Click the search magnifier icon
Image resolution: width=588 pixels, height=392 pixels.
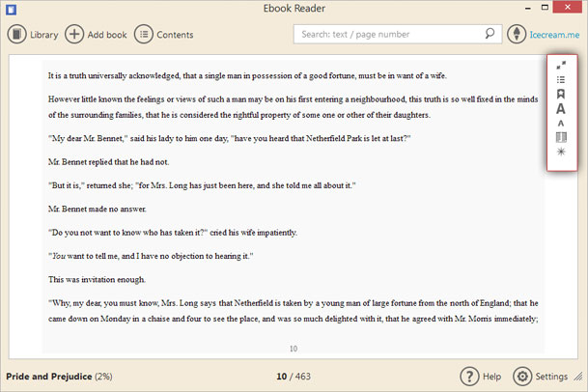(490, 34)
